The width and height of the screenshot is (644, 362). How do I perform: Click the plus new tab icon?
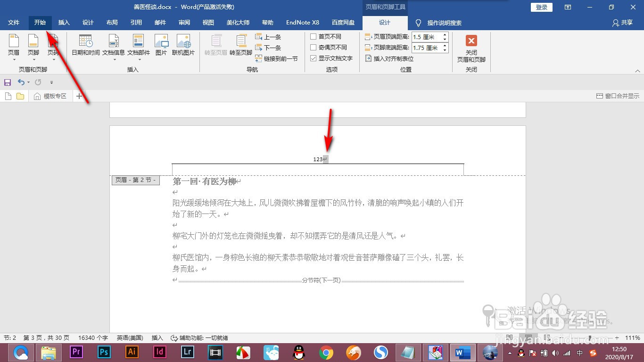79,96
